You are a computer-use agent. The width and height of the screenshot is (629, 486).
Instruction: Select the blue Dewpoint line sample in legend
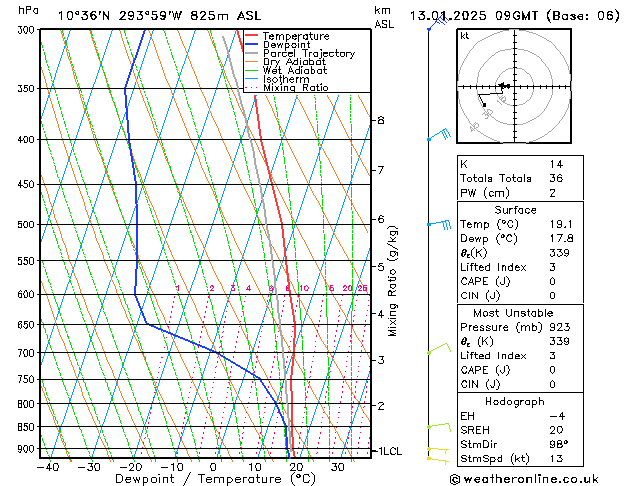point(252,45)
